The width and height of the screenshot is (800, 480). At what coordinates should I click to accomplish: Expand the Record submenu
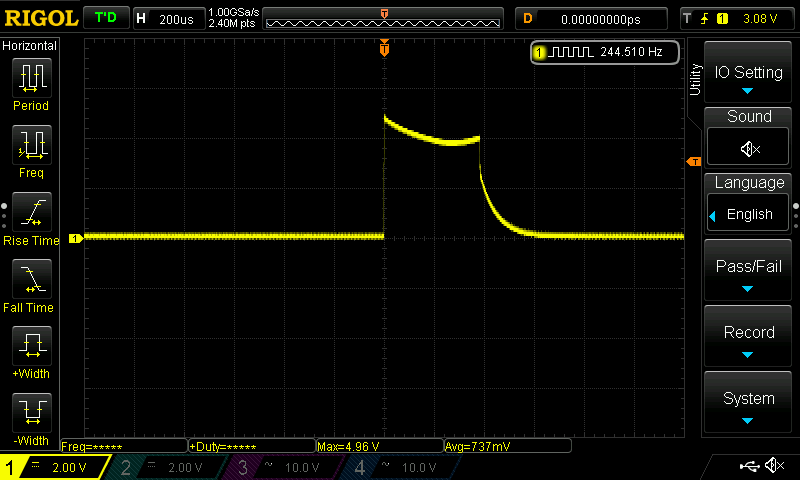(748, 337)
